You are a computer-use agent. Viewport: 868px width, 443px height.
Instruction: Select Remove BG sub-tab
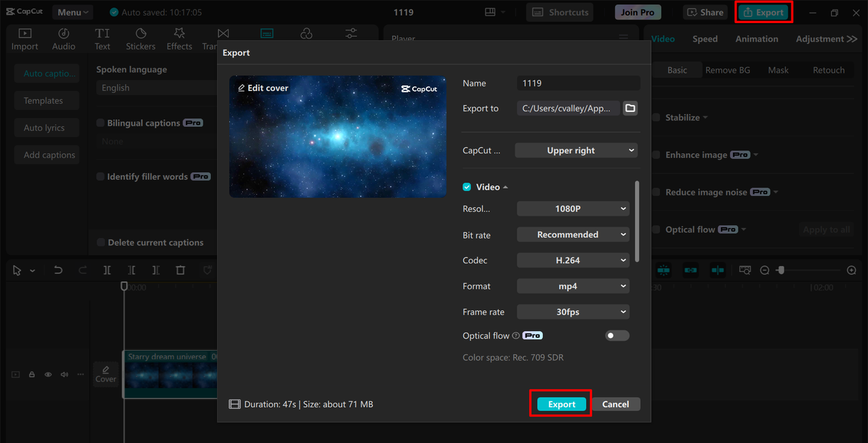[728, 71]
